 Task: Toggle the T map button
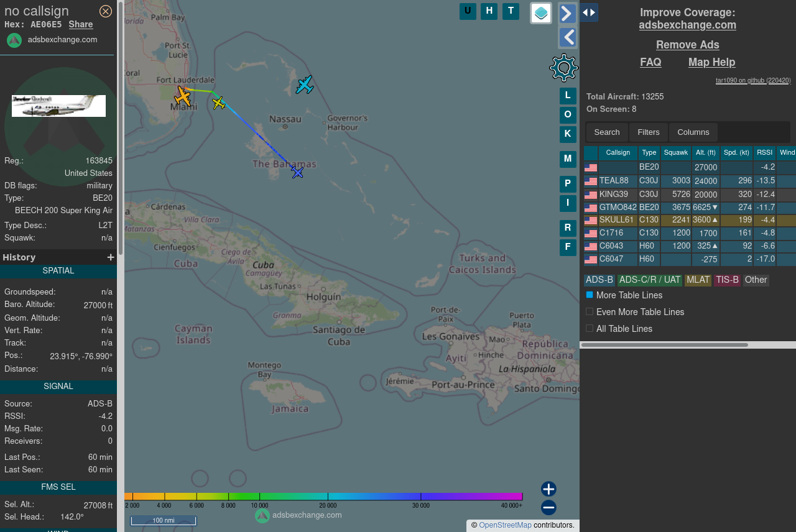point(511,11)
